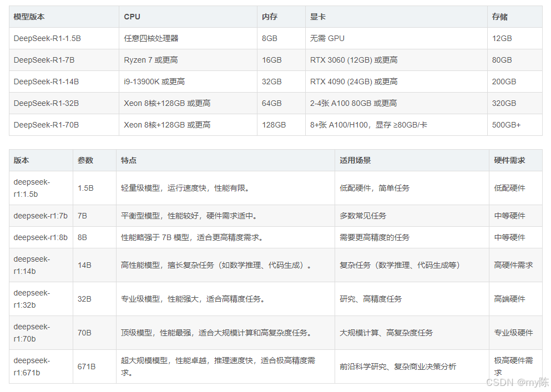Select '轻量级模型，运行速度快' feature cell
This screenshot has width=551, height=392.
(226, 188)
